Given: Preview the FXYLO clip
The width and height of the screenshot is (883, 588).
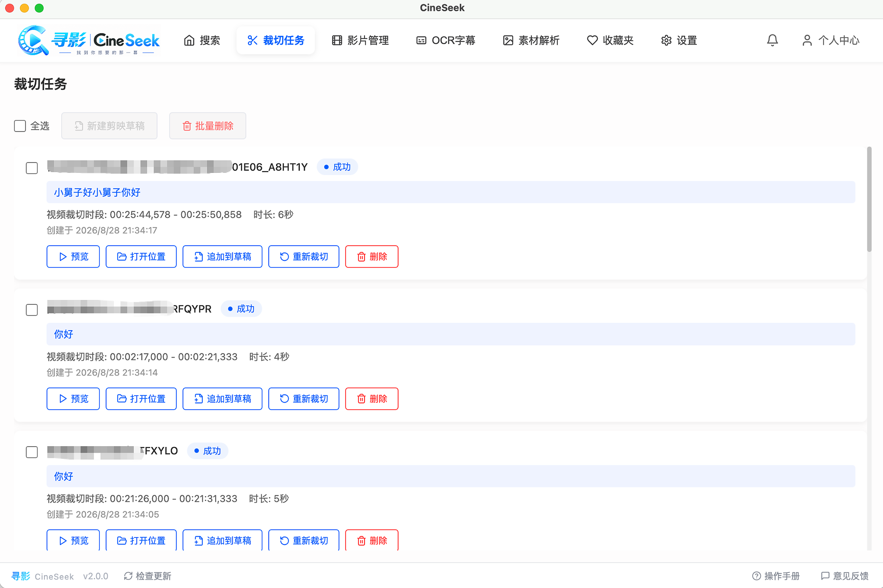Looking at the screenshot, I should (73, 540).
